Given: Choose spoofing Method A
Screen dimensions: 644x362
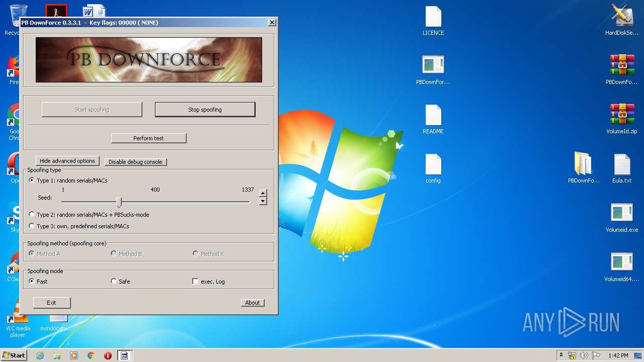Looking at the screenshot, I should tap(45, 254).
